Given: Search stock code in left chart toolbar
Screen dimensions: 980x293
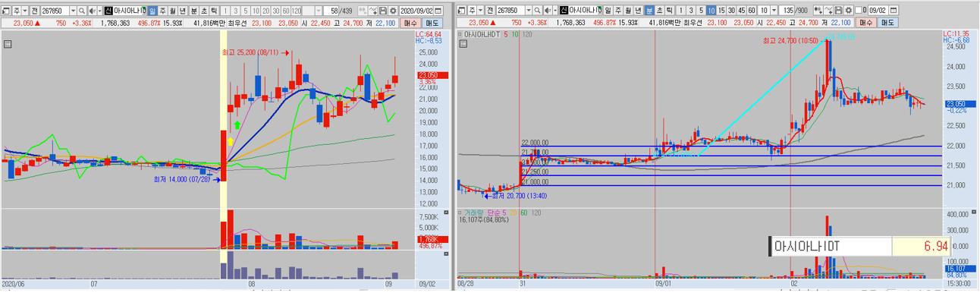Looking at the screenshot, I should point(82,11).
